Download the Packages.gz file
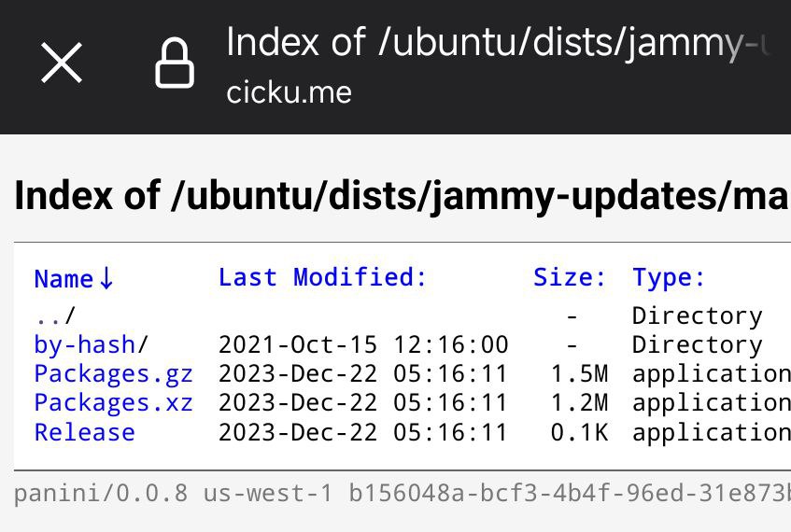Viewport: 791px width, 532px height. coord(113,374)
